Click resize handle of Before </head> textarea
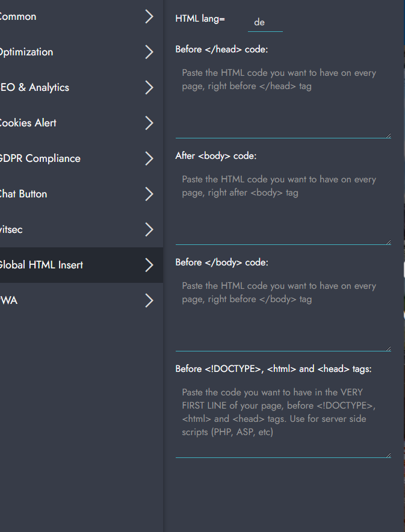Image resolution: width=405 pixels, height=532 pixels. tap(388, 135)
